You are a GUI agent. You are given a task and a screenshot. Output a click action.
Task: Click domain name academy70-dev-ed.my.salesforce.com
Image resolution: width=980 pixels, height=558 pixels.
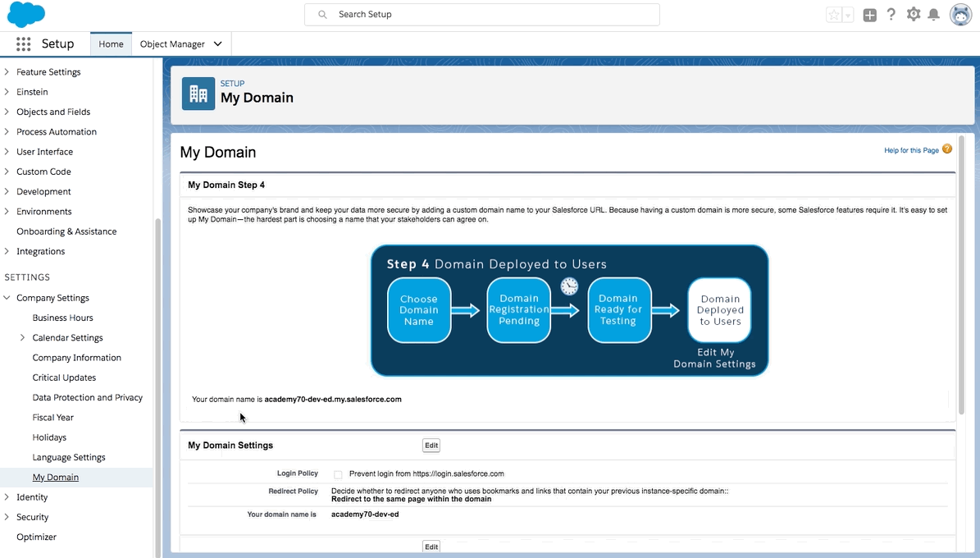333,399
